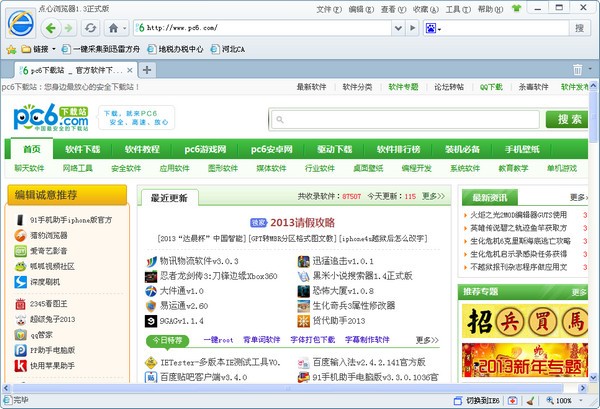
Task: Click the 呱呱视频社区 frog icon
Action: [20, 266]
